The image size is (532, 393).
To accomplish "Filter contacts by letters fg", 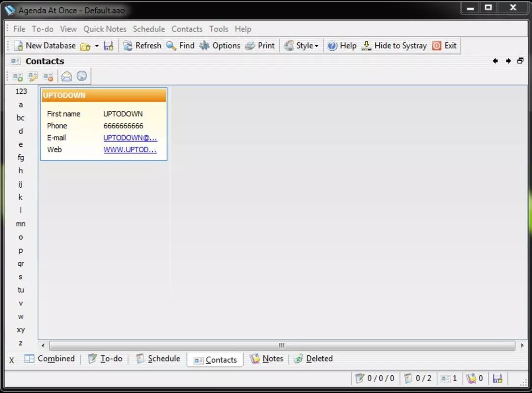I will tap(21, 158).
